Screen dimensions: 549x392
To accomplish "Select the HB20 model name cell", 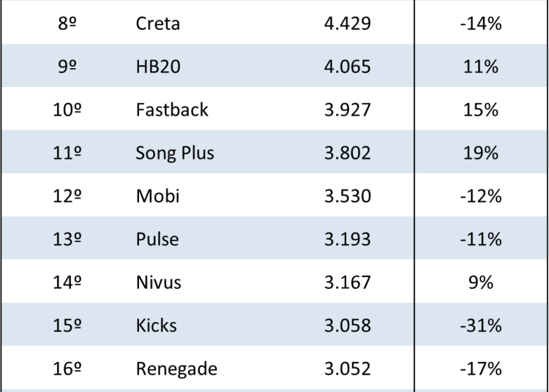I will point(158,67).
